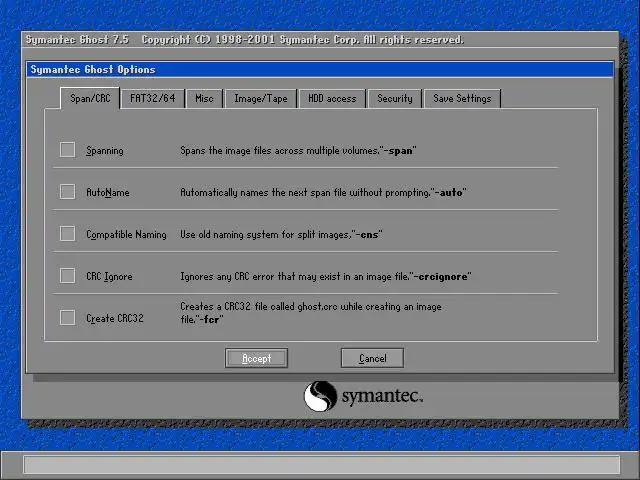Open the HDD access tab
The height and width of the screenshot is (480, 640).
[332, 98]
